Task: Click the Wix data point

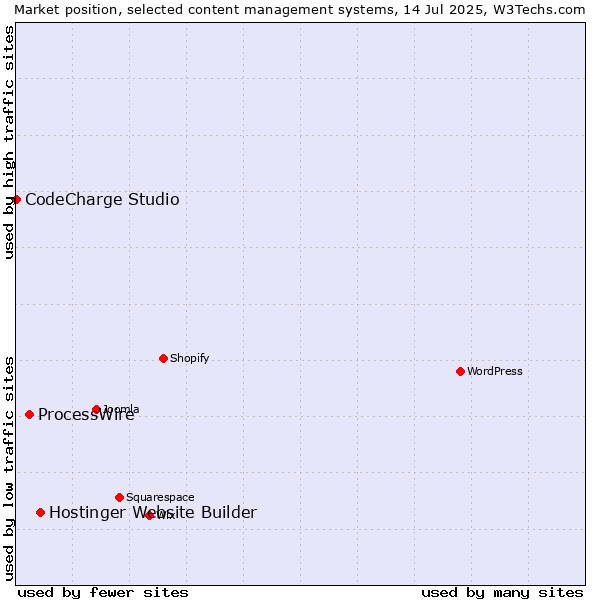Action: 150,515
